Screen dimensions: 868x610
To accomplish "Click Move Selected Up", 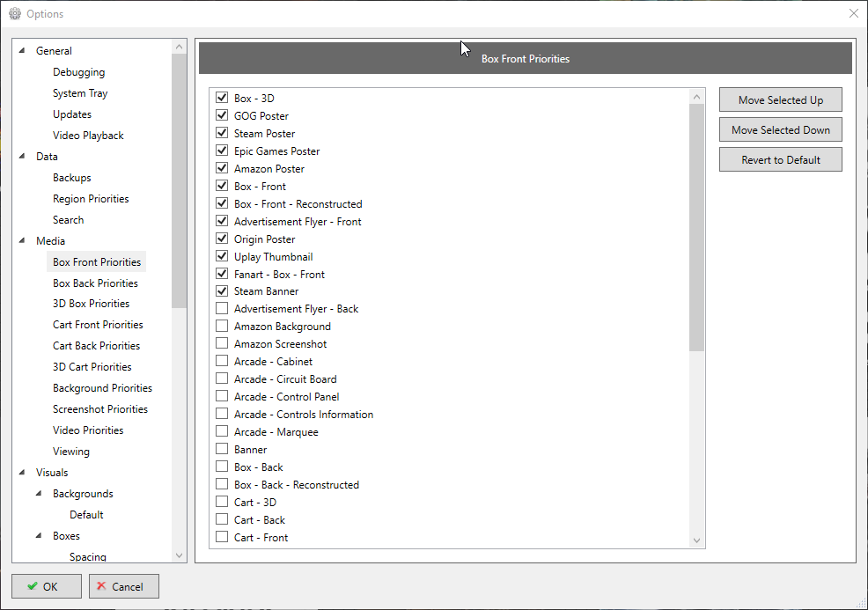I will point(781,99).
